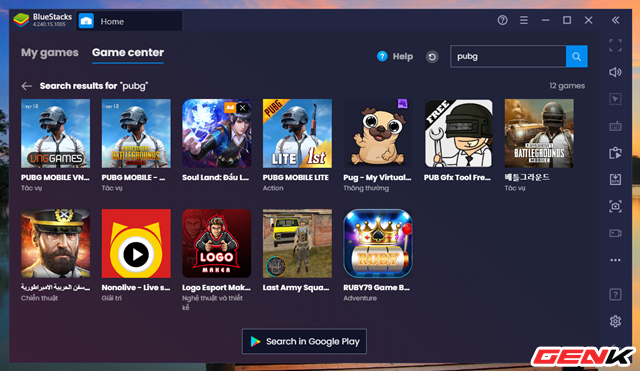Screen dimensions: 640x371
Task: Go back using the arrow beside Search results
Action: point(27,86)
